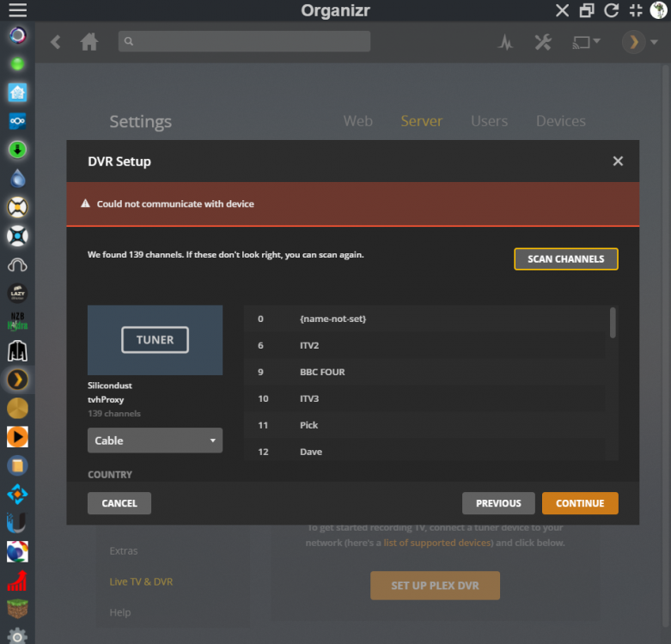Open the Sonarr blue-circle sidebar tab
671x644 pixels.
17,236
